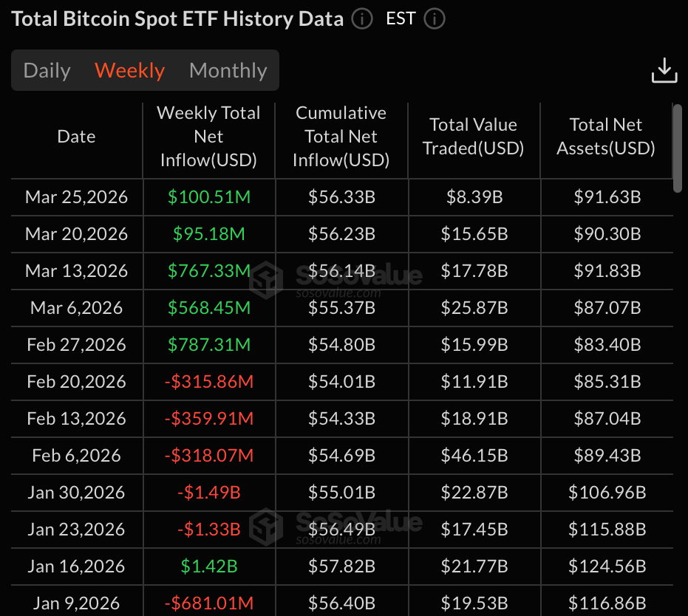
Task: Click the EST timezone info icon
Action: point(434,19)
